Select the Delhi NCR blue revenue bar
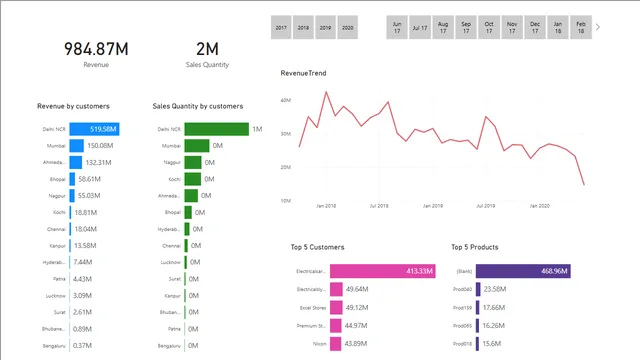The width and height of the screenshot is (640, 360). coord(94,129)
